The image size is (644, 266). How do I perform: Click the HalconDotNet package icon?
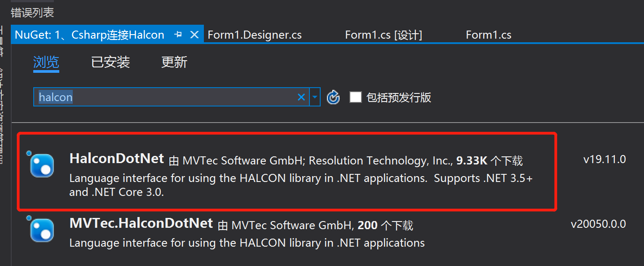pyautogui.click(x=41, y=166)
